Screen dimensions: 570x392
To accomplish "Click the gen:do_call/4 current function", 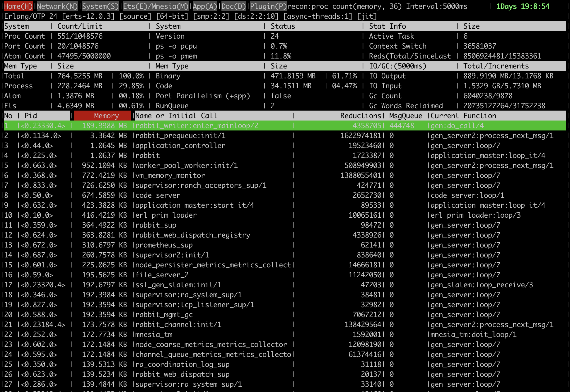I will (457, 125).
